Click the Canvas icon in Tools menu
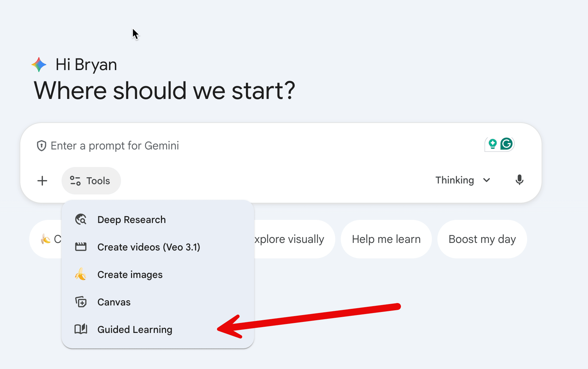Image resolution: width=588 pixels, height=369 pixels. 81,302
